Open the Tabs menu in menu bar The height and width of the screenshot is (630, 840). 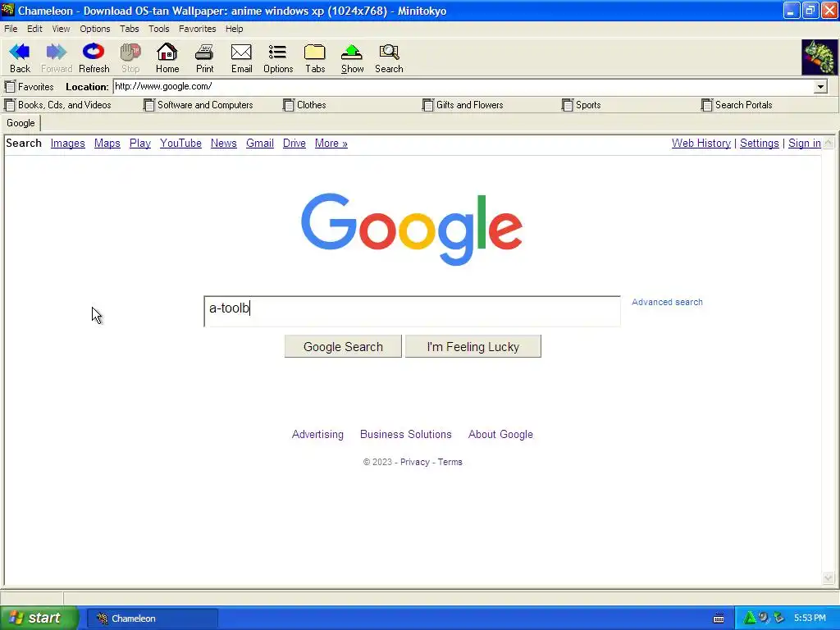click(x=129, y=29)
